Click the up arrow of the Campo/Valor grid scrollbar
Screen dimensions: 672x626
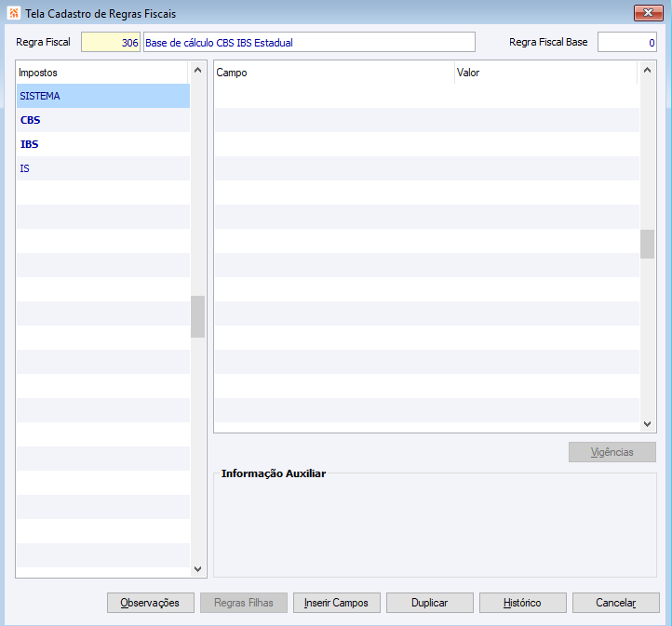click(647, 70)
